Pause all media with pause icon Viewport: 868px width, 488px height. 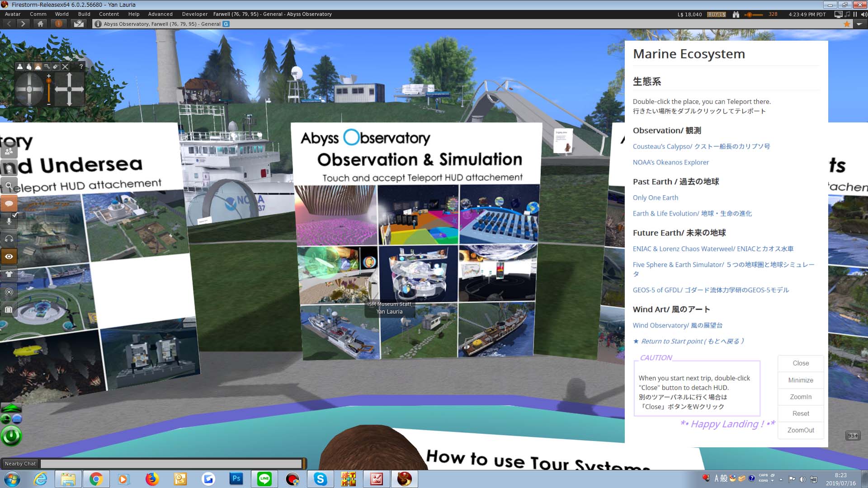[x=855, y=14]
